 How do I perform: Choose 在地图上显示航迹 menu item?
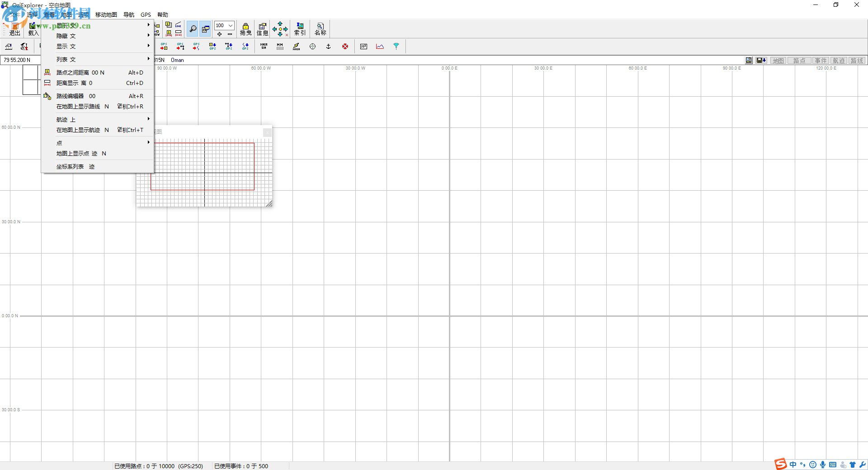tap(98, 130)
